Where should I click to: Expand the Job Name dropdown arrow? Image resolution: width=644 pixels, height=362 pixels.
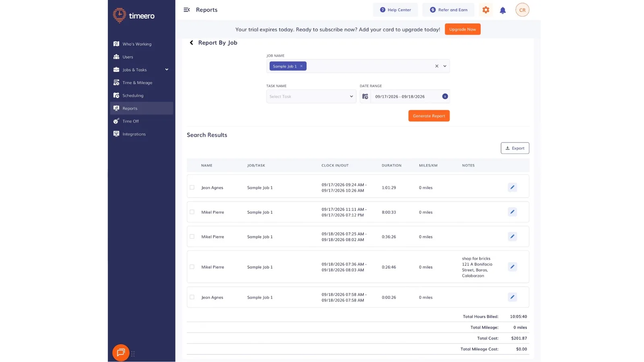pos(445,66)
